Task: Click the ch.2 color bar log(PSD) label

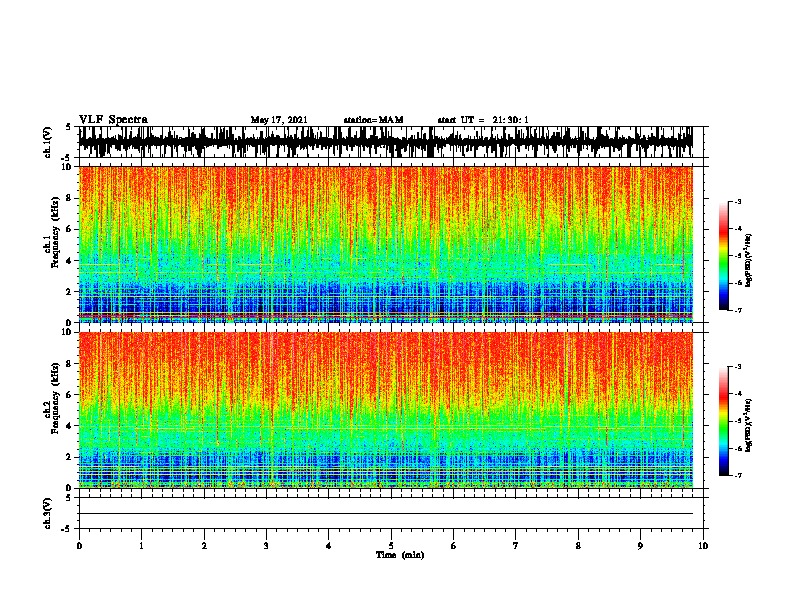Action: point(748,426)
